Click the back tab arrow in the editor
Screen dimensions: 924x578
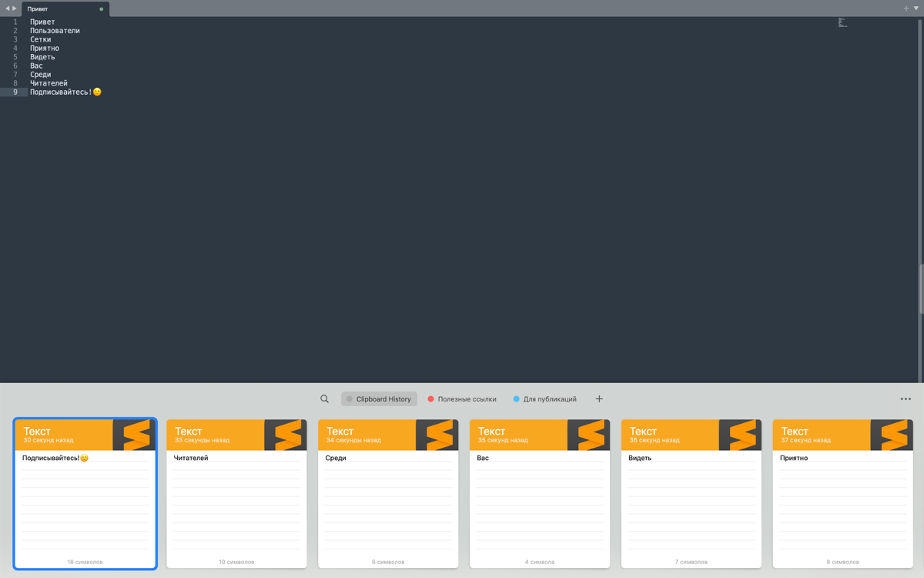click(7, 8)
